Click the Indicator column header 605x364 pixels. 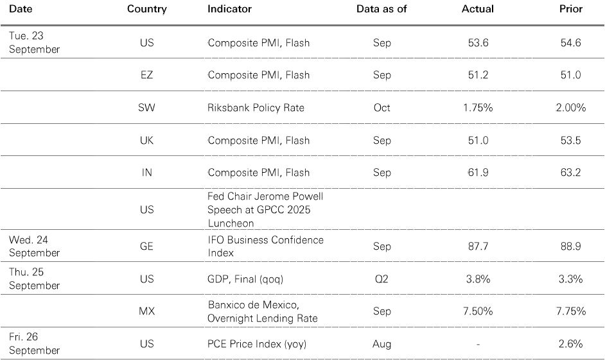[x=229, y=9]
